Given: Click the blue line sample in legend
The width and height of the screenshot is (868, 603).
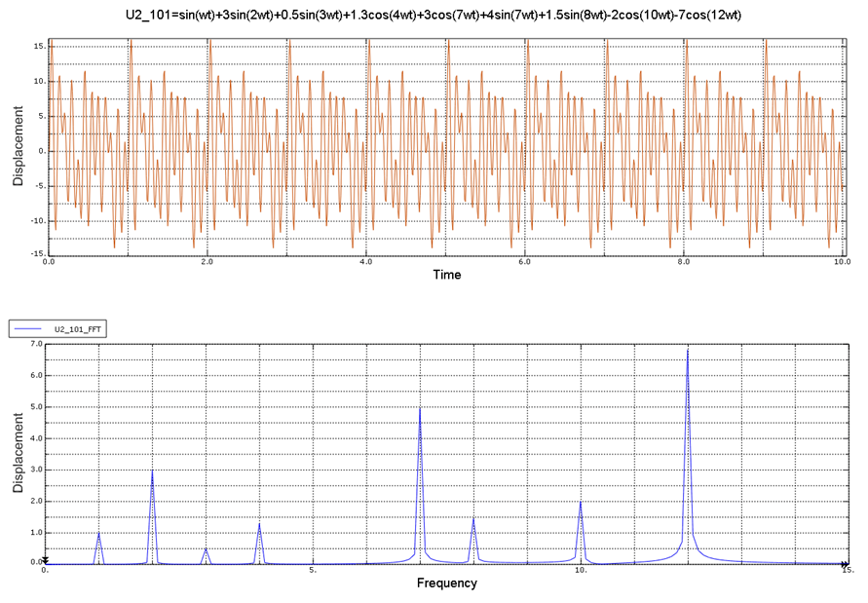Looking at the screenshot, I should (x=27, y=329).
